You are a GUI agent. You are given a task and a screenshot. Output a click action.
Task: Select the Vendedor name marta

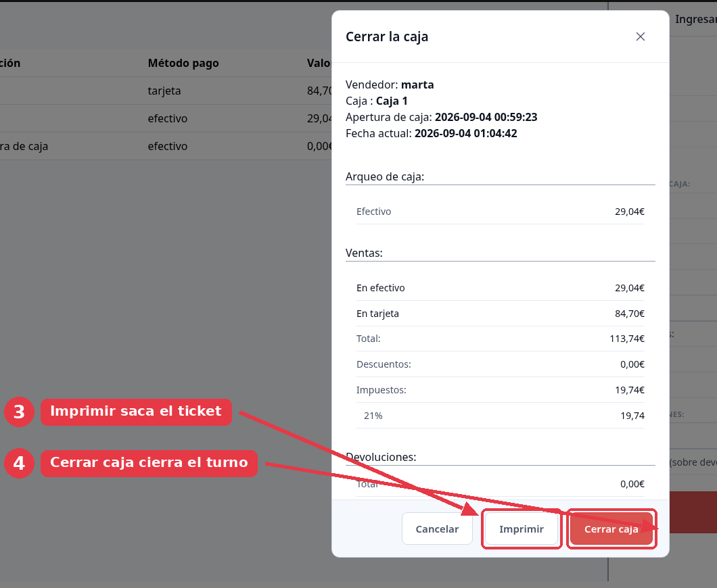[x=417, y=84]
